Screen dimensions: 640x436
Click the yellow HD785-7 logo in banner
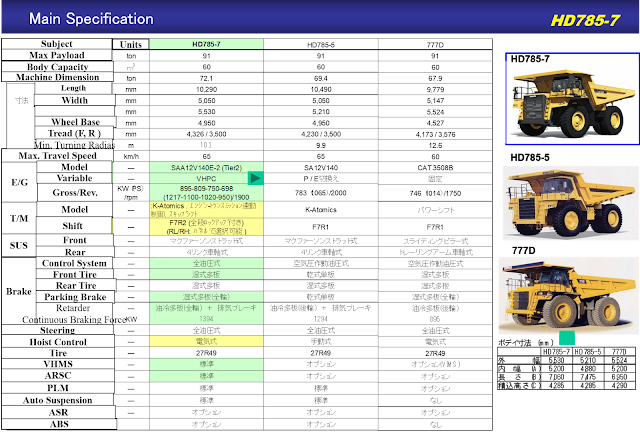click(585, 20)
